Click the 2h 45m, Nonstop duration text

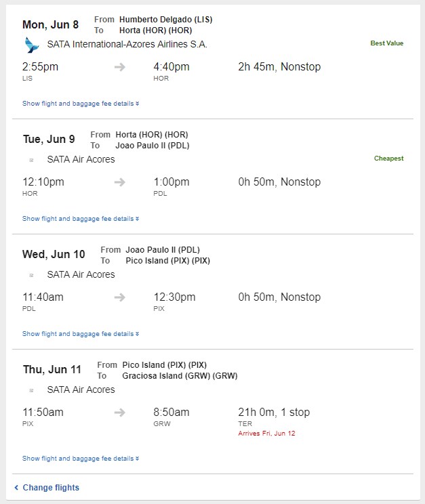click(279, 67)
